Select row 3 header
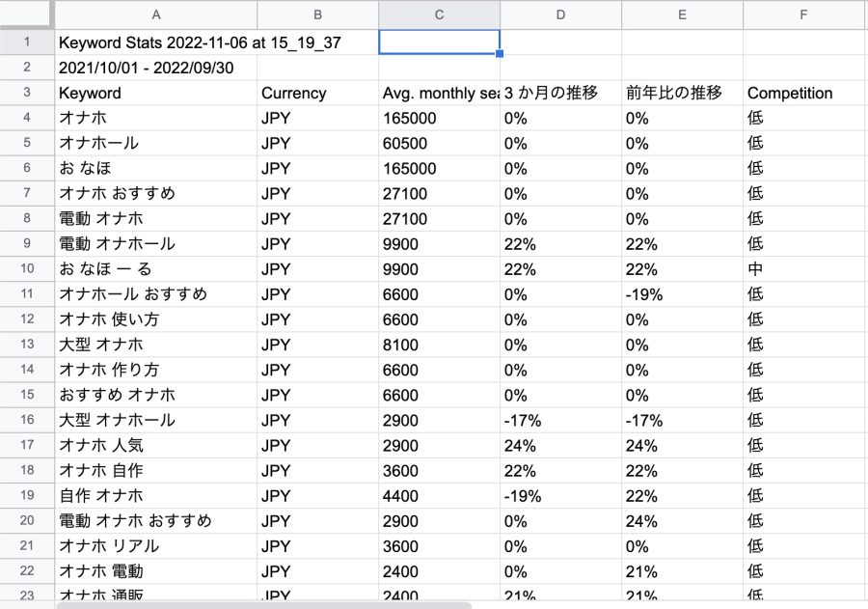This screenshot has width=868, height=609. coord(27,93)
